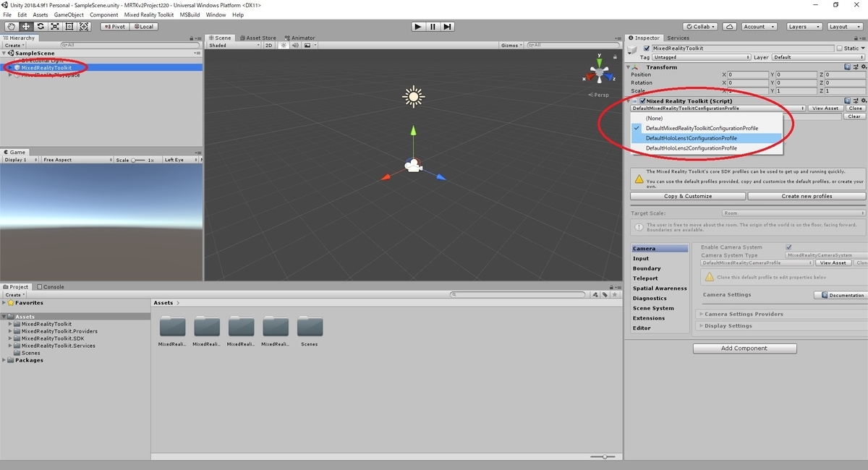Switch to the Animator tab
The image size is (868, 470).
pyautogui.click(x=299, y=38)
